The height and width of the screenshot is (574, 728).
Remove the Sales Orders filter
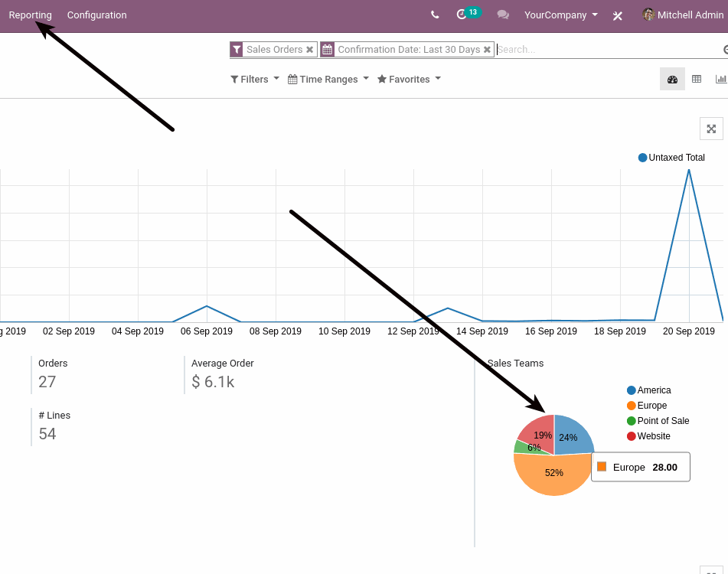[x=309, y=49]
